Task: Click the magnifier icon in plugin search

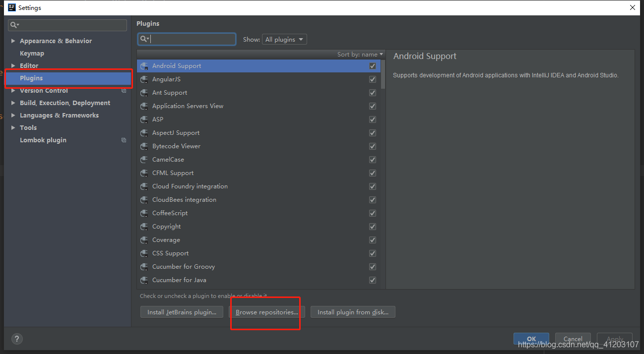Action: 144,39
